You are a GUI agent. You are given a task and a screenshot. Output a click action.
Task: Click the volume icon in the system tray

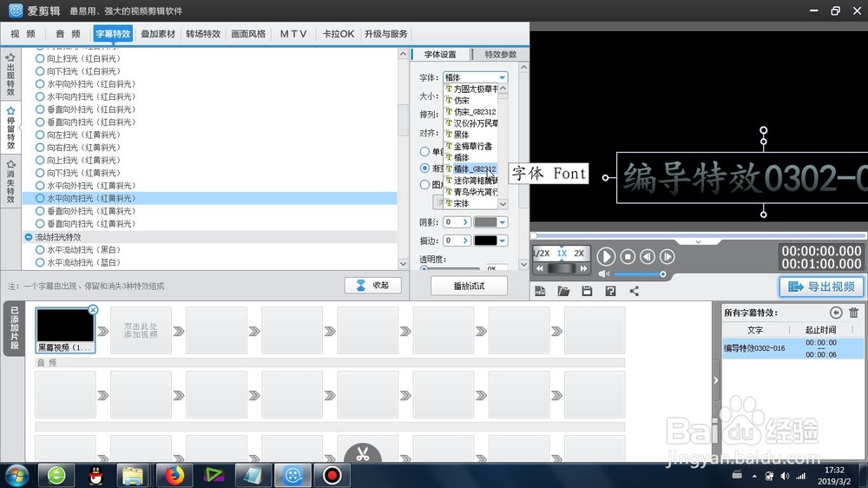[785, 476]
